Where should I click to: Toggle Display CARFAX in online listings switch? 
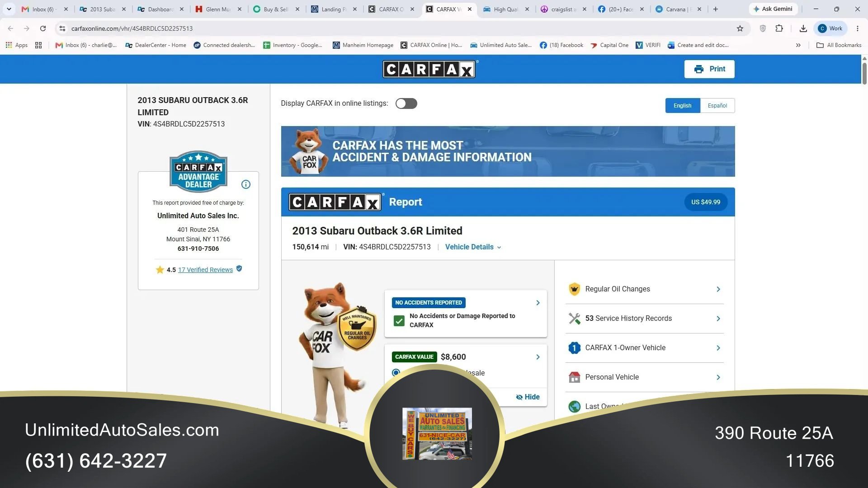(x=406, y=103)
